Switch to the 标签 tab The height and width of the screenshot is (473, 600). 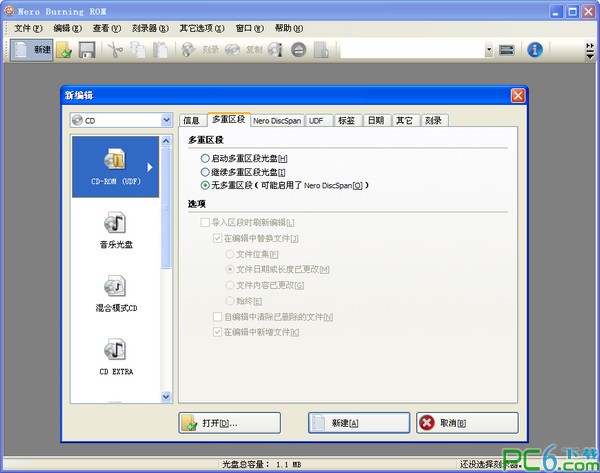[x=347, y=121]
